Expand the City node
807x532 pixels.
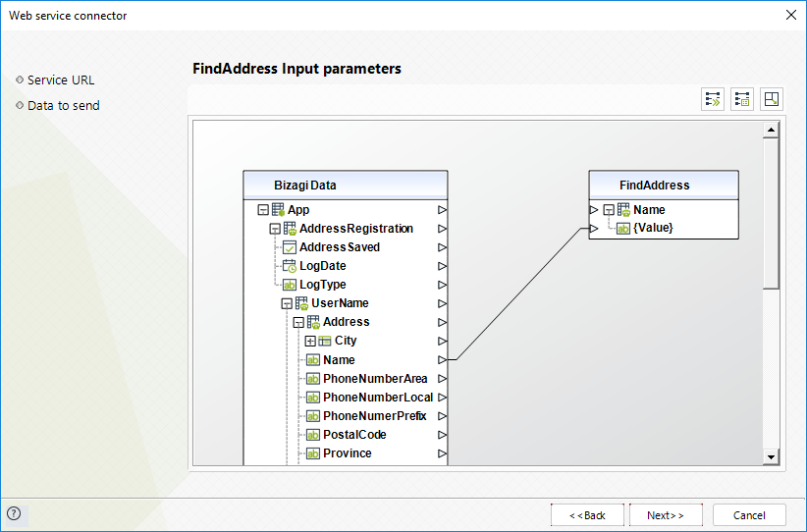(x=310, y=342)
